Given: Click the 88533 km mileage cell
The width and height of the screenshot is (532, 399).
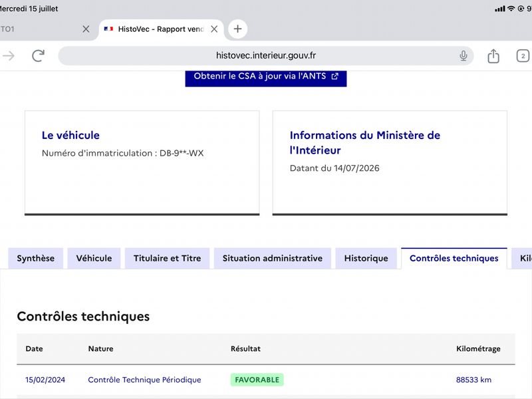Looking at the screenshot, I should coord(473,380).
